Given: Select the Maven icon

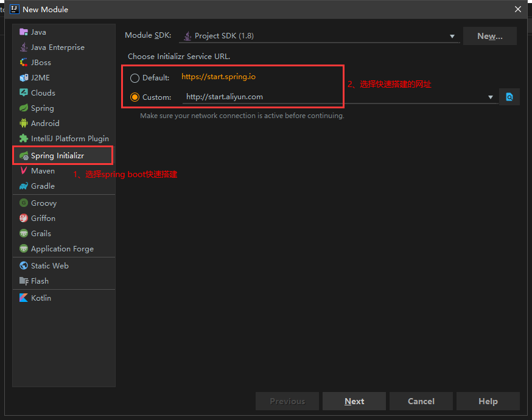Looking at the screenshot, I should (23, 170).
